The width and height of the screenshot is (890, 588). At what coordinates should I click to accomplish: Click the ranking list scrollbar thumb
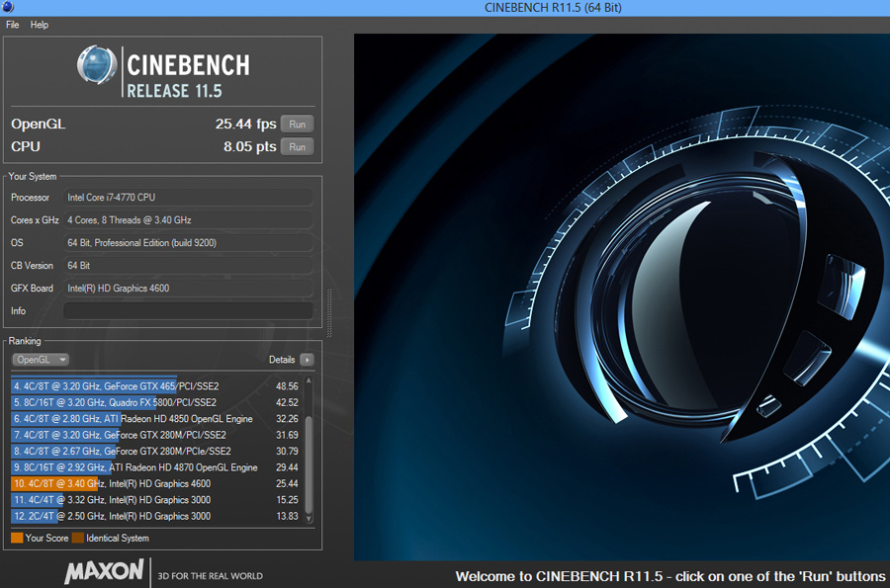(x=309, y=464)
